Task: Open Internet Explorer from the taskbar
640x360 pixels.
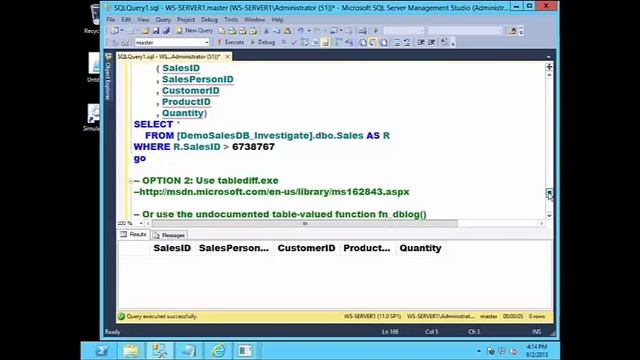Action: [x=218, y=351]
